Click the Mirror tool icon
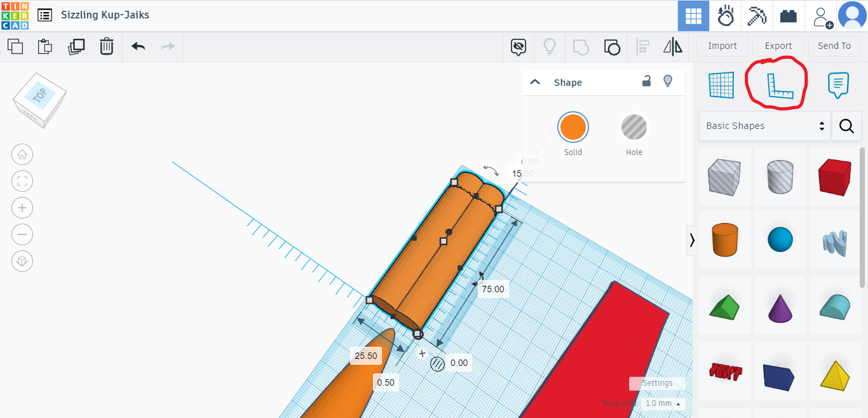The width and height of the screenshot is (868, 418). 672,46
